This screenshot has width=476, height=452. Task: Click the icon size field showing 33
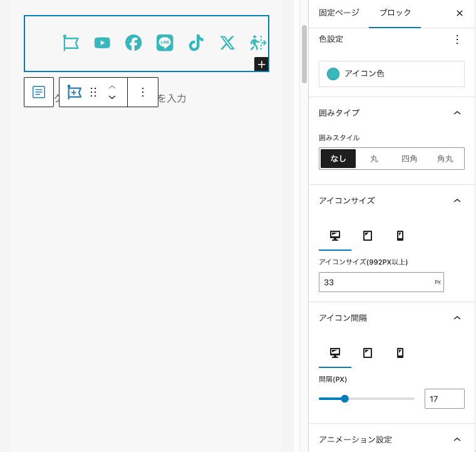click(x=381, y=282)
